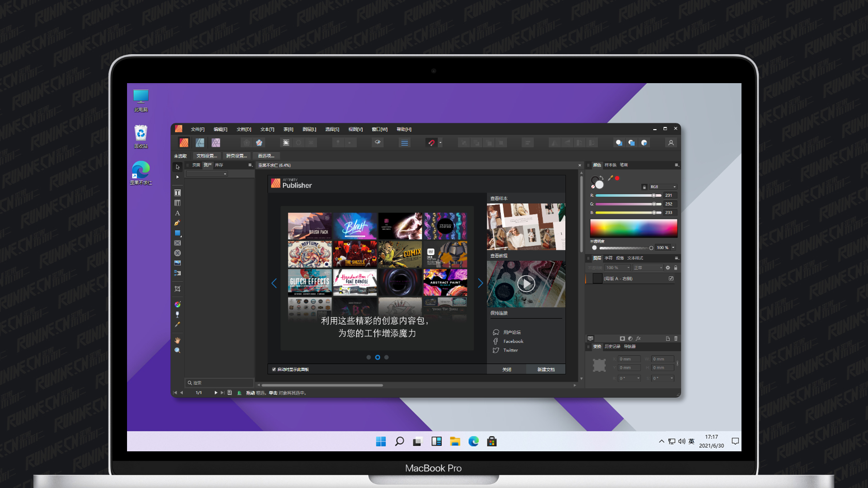The width and height of the screenshot is (868, 488).
Task: Click the blue baseline grid lines icon
Action: [x=405, y=143]
